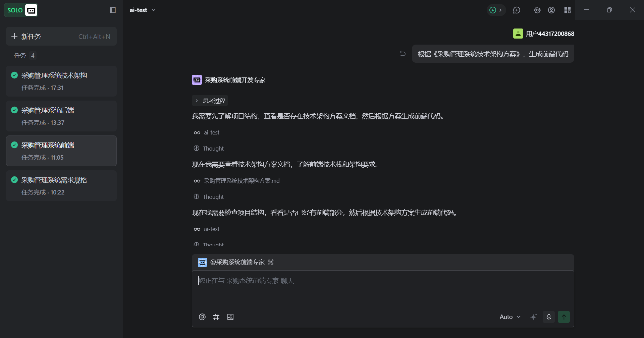Collapse the sidebar with the panel toggle icon
Viewport: 644px width, 338px height.
tap(113, 10)
